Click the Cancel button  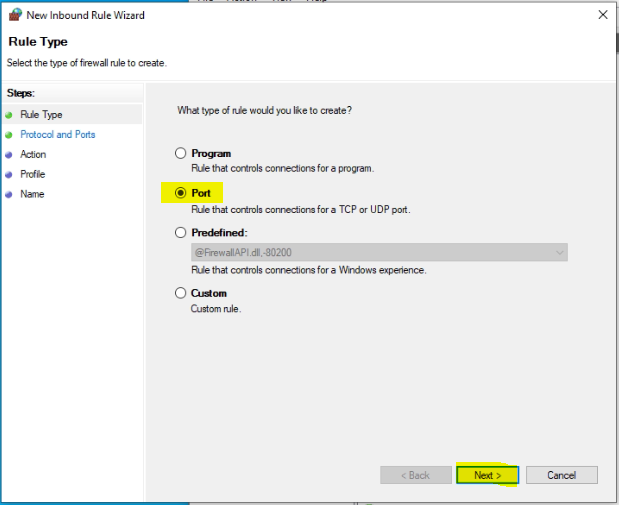click(562, 475)
